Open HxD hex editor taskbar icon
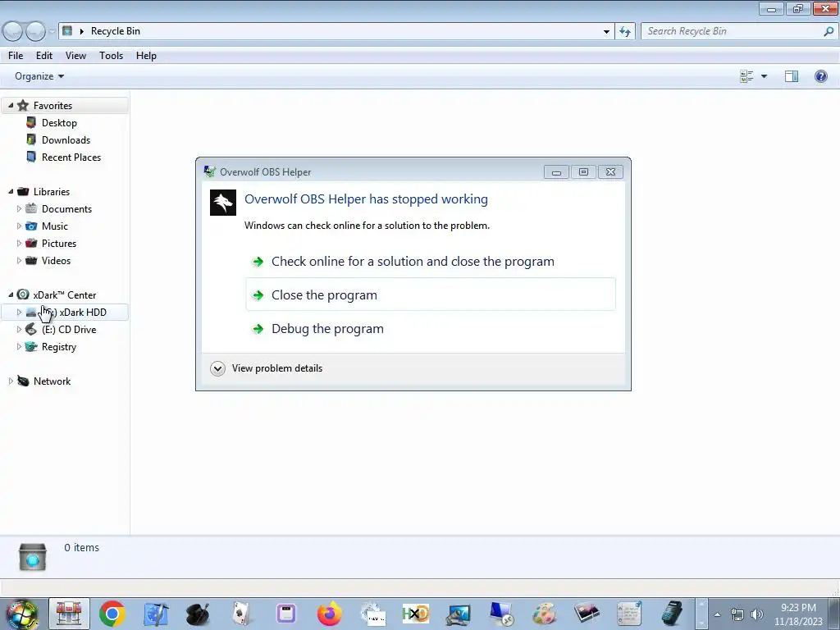This screenshot has height=630, width=840. tap(416, 614)
